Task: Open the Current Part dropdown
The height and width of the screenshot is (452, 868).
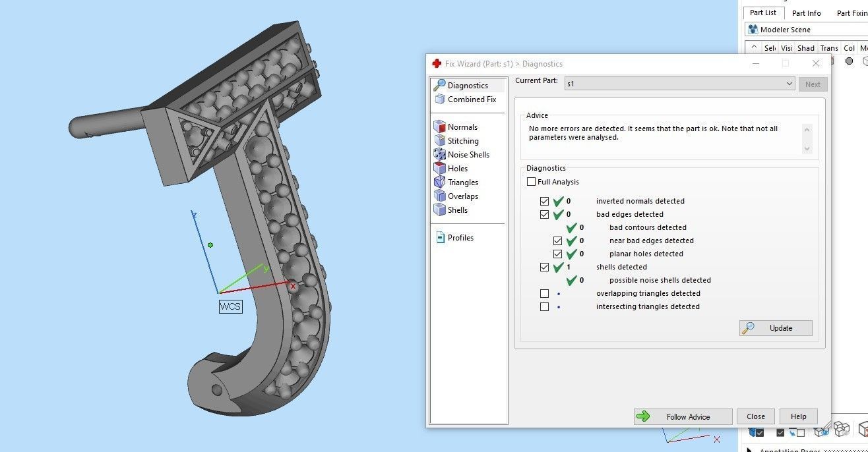Action: pos(679,84)
